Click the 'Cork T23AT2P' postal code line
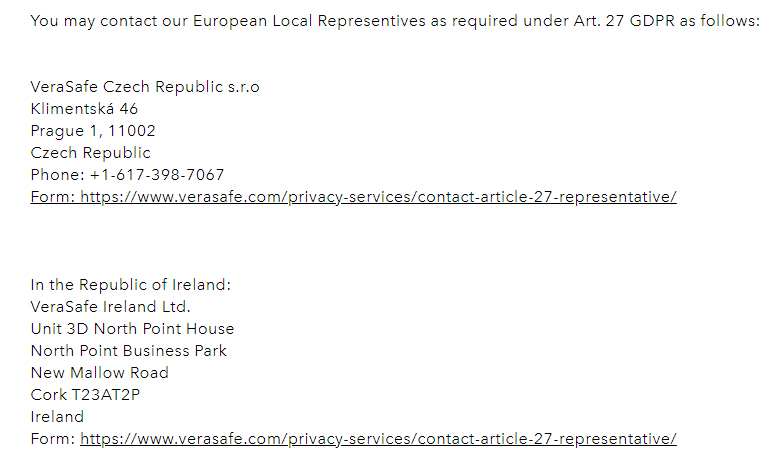The width and height of the screenshot is (770, 470). pyautogui.click(x=85, y=395)
